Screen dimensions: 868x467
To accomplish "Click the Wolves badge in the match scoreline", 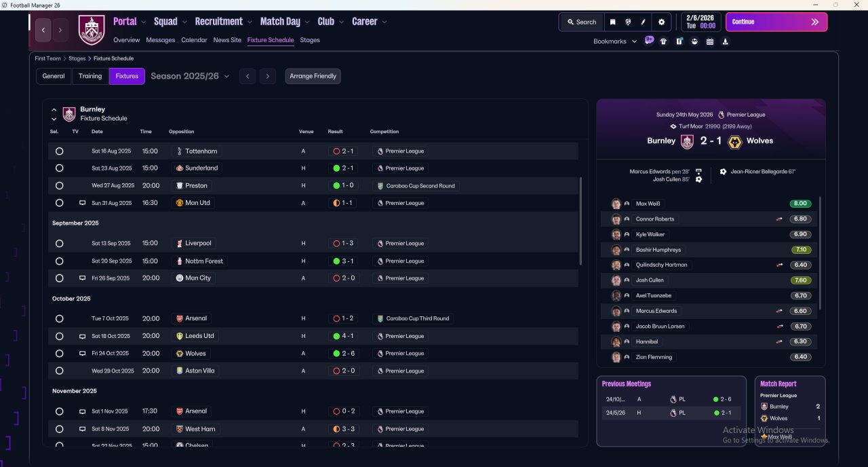I will point(734,141).
